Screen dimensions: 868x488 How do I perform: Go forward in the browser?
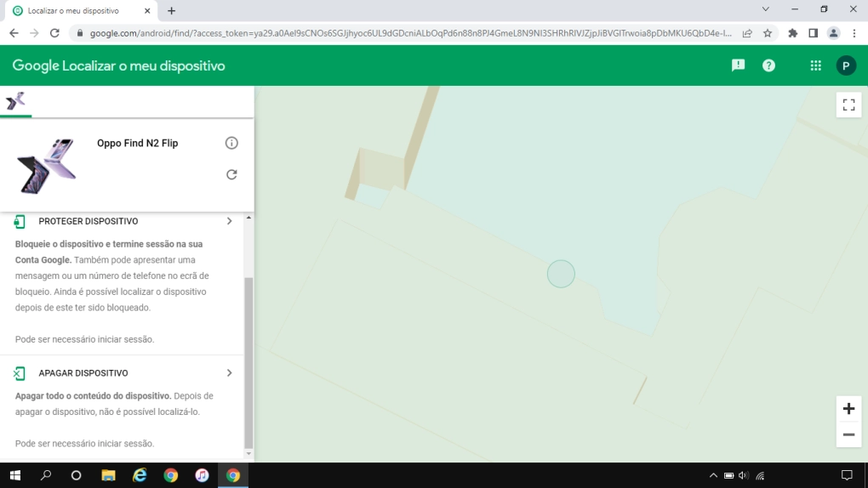tap(34, 33)
